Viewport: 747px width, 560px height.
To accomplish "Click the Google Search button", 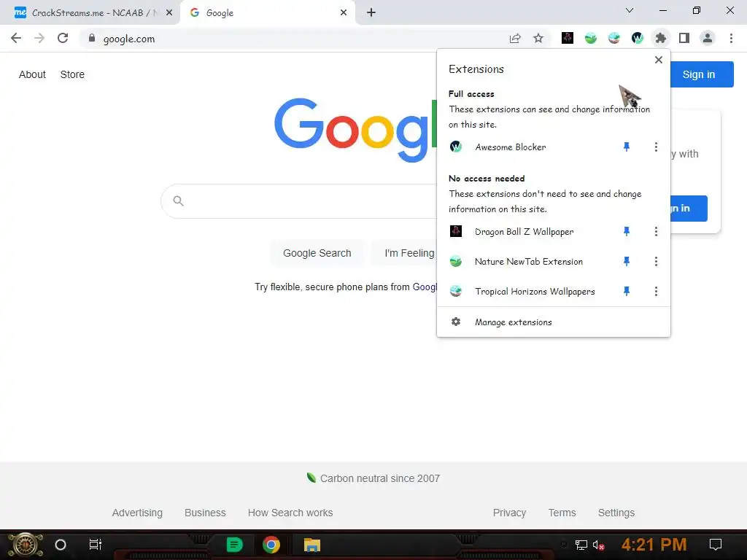I will coord(317,253).
